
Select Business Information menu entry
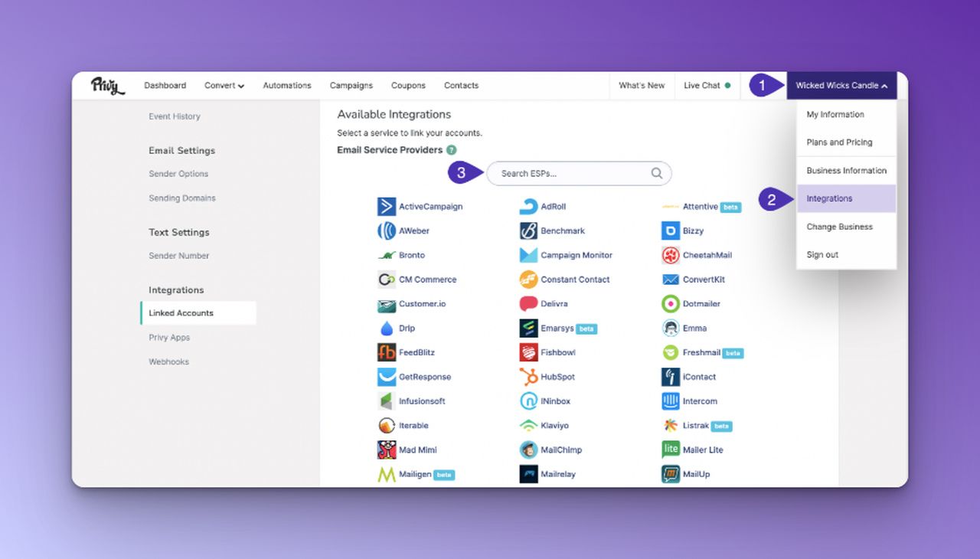[x=846, y=171]
